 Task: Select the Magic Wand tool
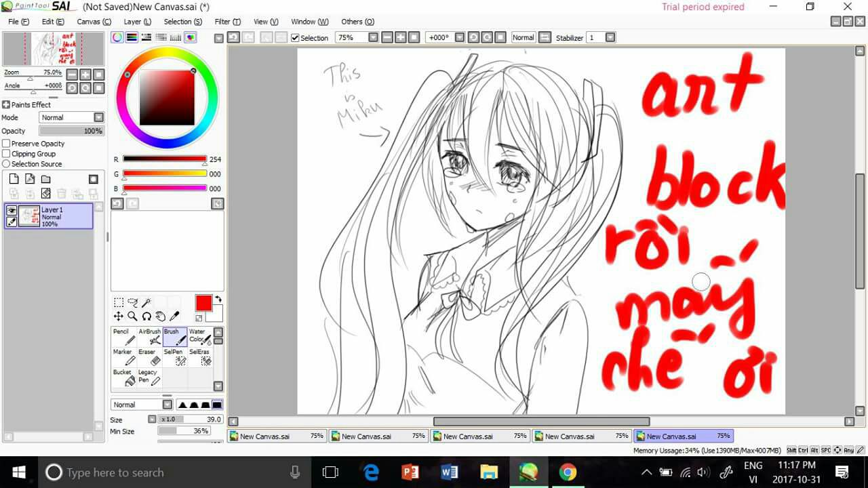(x=146, y=303)
